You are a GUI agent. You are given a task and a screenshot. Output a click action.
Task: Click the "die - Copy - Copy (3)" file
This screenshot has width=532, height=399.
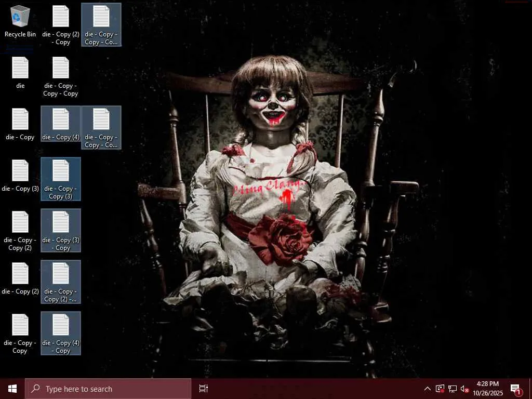(x=61, y=179)
